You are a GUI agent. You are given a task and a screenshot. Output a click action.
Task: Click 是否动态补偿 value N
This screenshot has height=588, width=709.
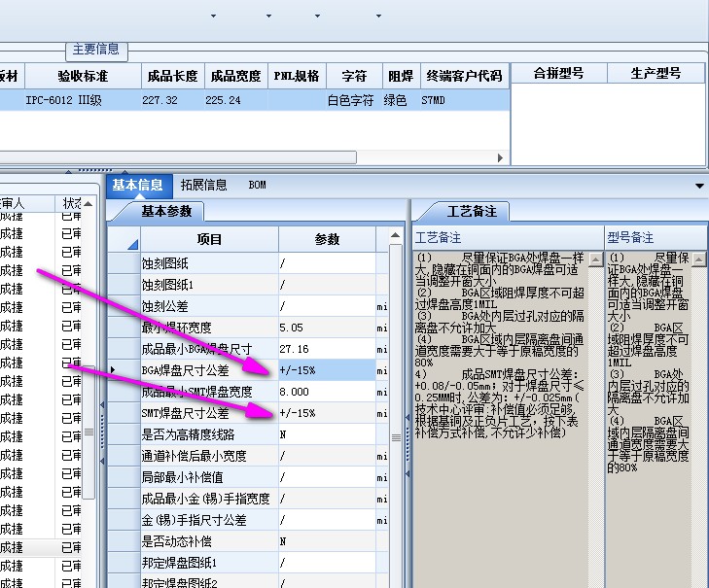coord(327,541)
